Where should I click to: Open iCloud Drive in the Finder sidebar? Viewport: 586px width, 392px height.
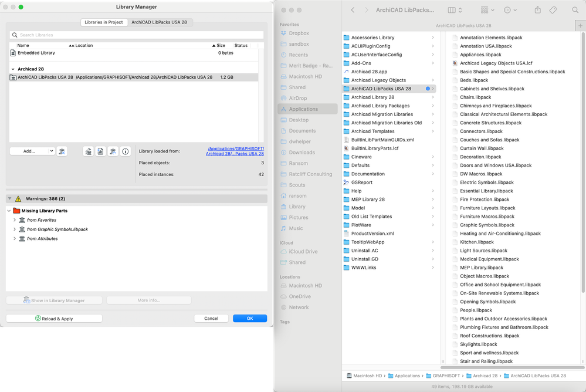(x=303, y=251)
